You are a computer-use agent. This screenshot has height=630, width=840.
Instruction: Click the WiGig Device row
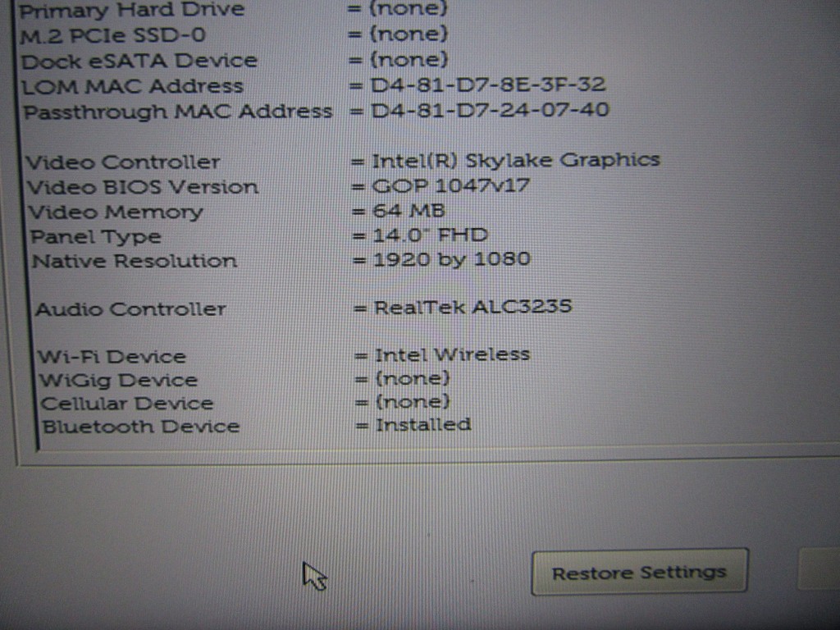[244, 380]
